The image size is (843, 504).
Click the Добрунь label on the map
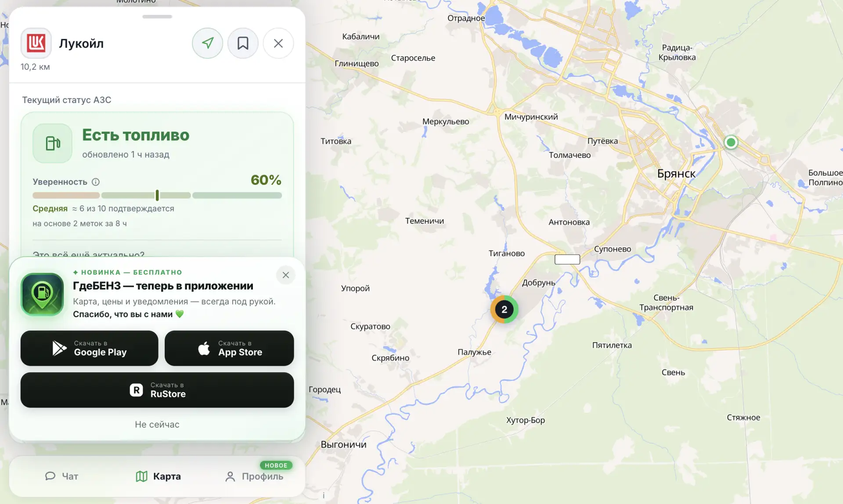(538, 282)
